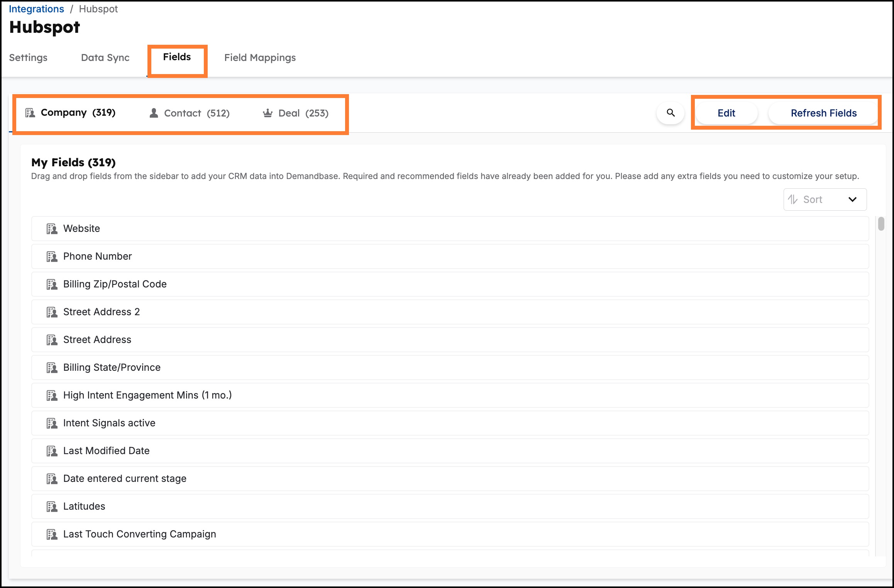Click the person icon on Contact tab

[154, 113]
